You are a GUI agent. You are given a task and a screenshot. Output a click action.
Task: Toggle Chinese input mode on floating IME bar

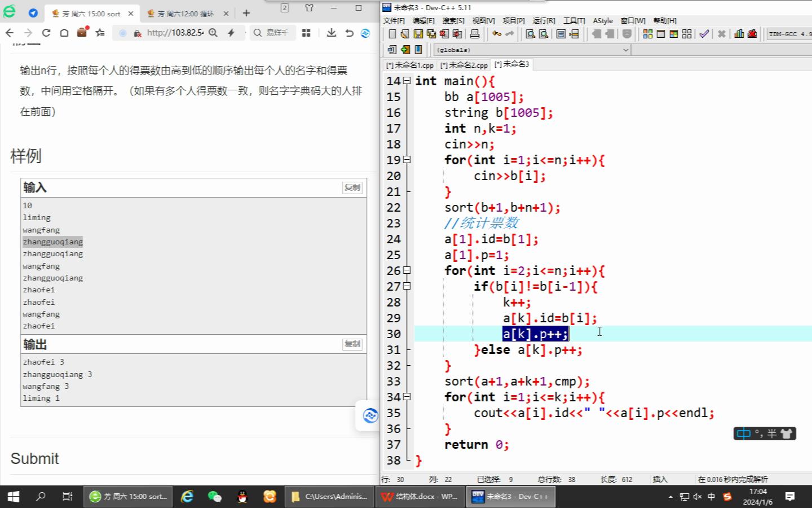744,433
